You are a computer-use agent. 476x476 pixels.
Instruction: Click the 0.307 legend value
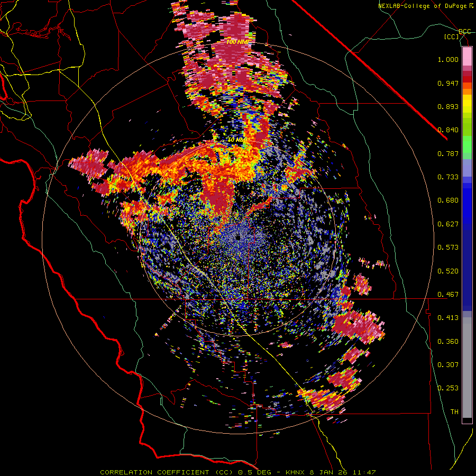[x=448, y=365]
